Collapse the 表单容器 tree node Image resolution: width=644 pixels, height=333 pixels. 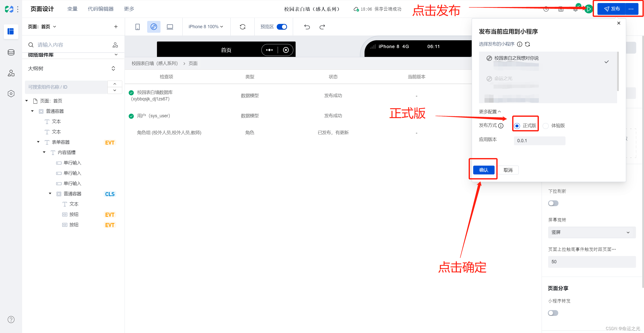pos(38,142)
